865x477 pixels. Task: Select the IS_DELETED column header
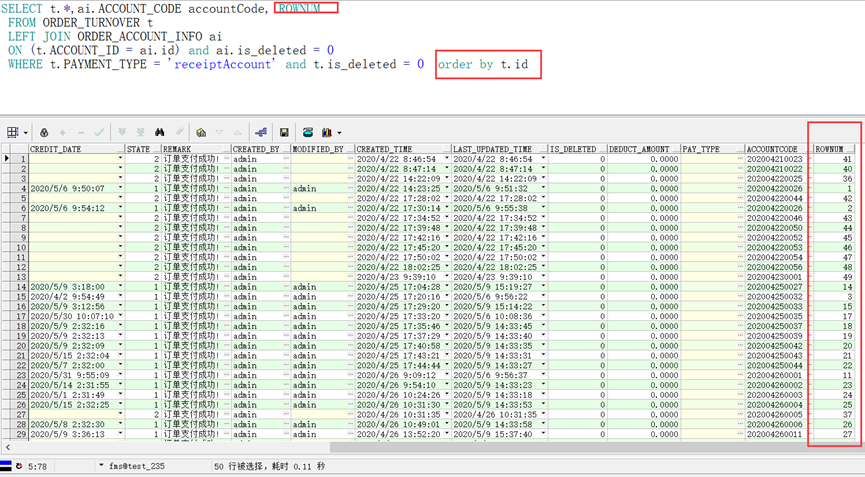tap(577, 149)
